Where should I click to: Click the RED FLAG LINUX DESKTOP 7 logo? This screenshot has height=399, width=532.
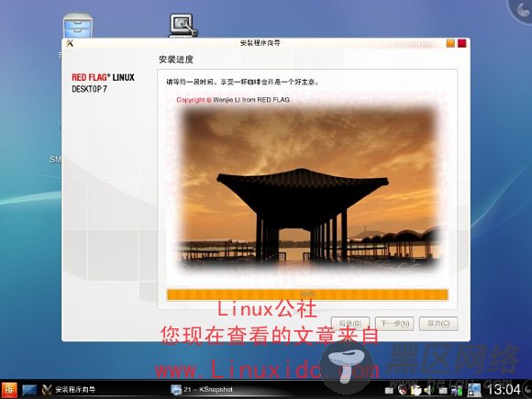coord(103,83)
